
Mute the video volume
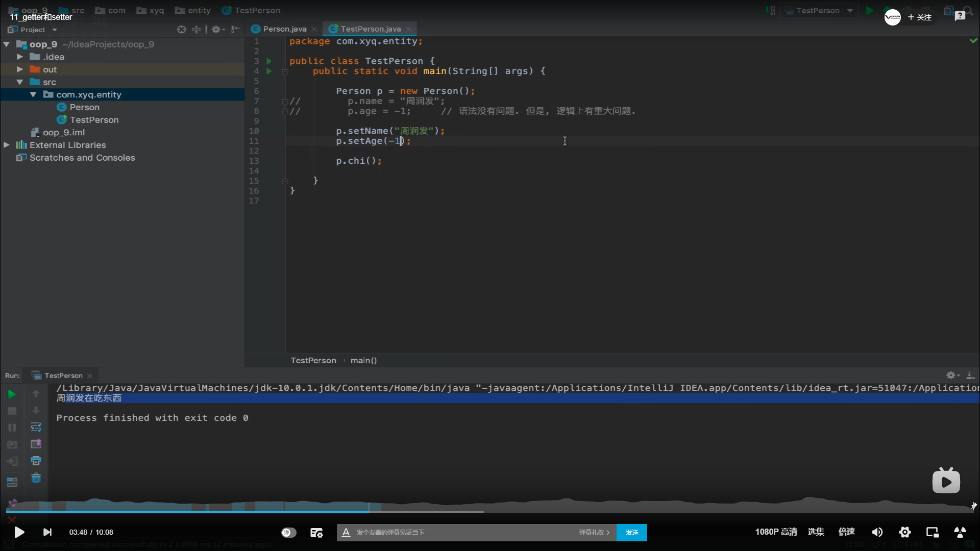click(877, 532)
